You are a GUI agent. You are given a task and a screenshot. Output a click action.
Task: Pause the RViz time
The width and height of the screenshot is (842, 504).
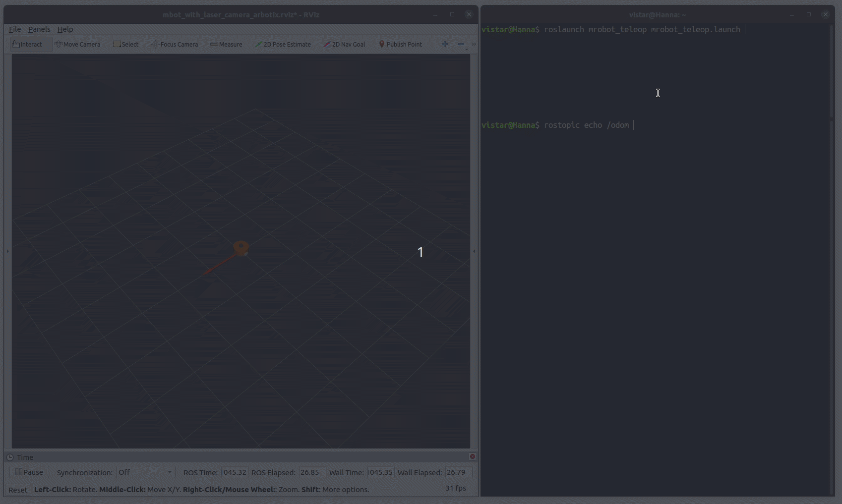29,472
